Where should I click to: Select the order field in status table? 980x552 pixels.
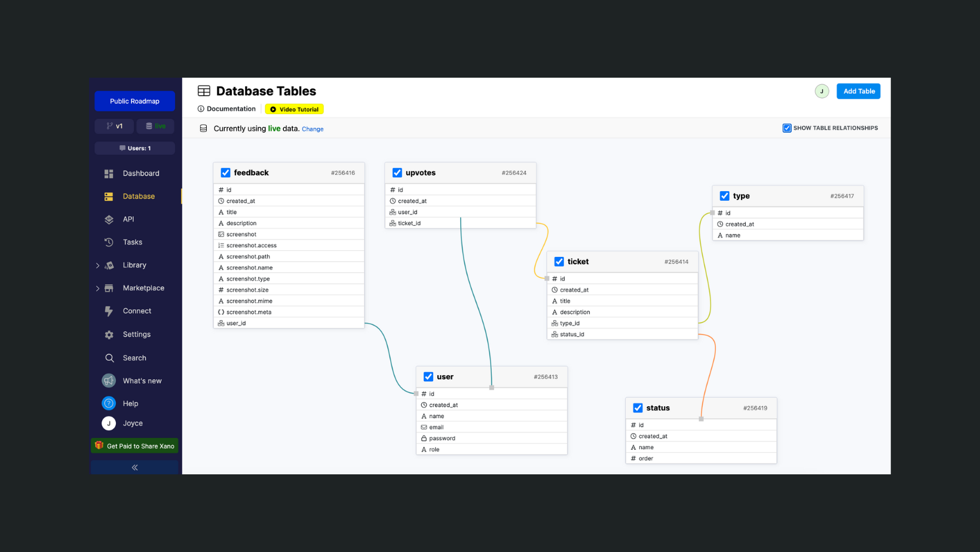(x=701, y=459)
